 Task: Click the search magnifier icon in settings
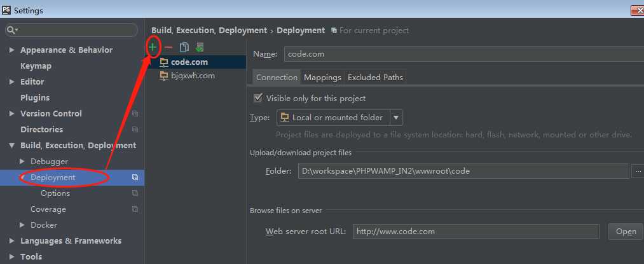tap(12, 30)
